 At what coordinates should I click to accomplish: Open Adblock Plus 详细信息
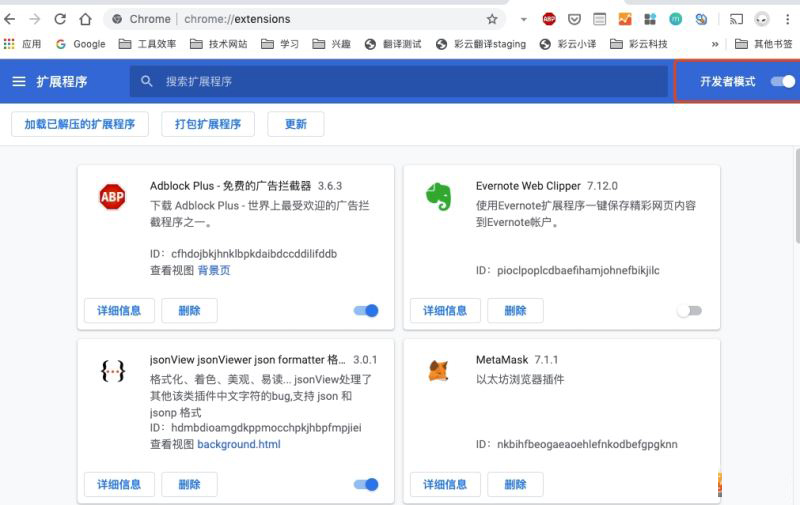pos(119,311)
